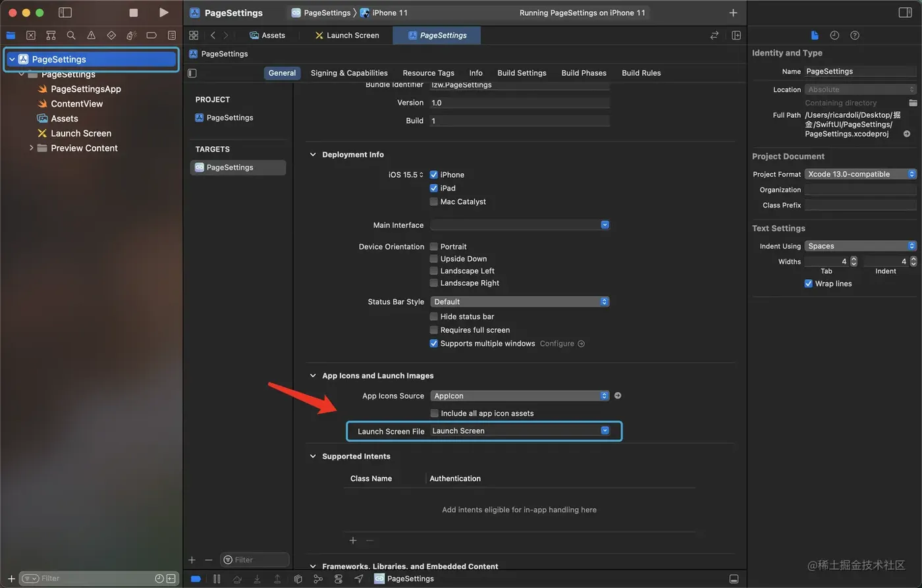Enable Landscape Left orientation
The height and width of the screenshot is (588, 922).
(434, 271)
